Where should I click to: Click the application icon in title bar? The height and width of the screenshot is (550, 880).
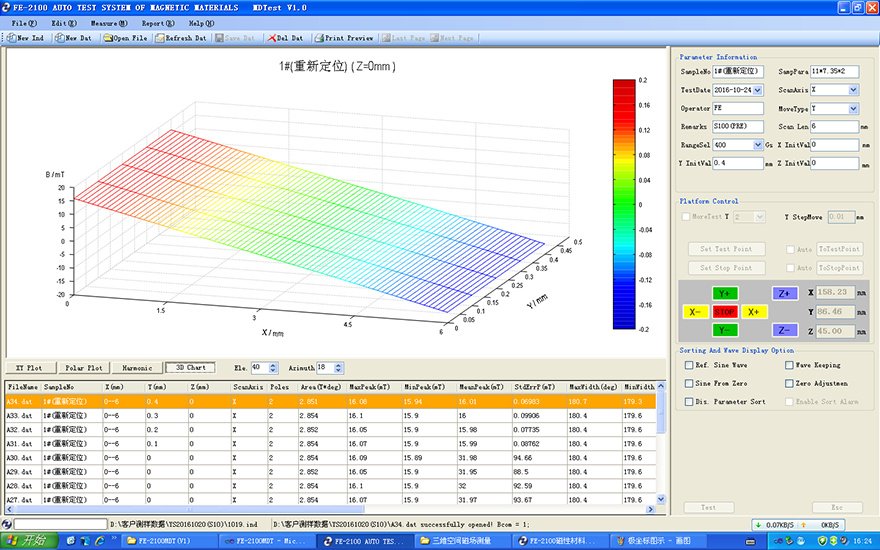tap(6, 7)
